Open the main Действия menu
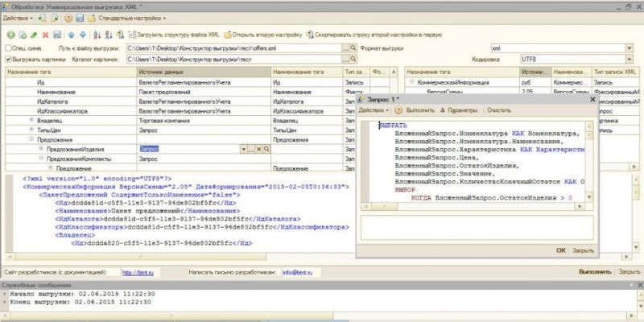Image resolution: width=644 pixels, height=322 pixels. coord(17,17)
